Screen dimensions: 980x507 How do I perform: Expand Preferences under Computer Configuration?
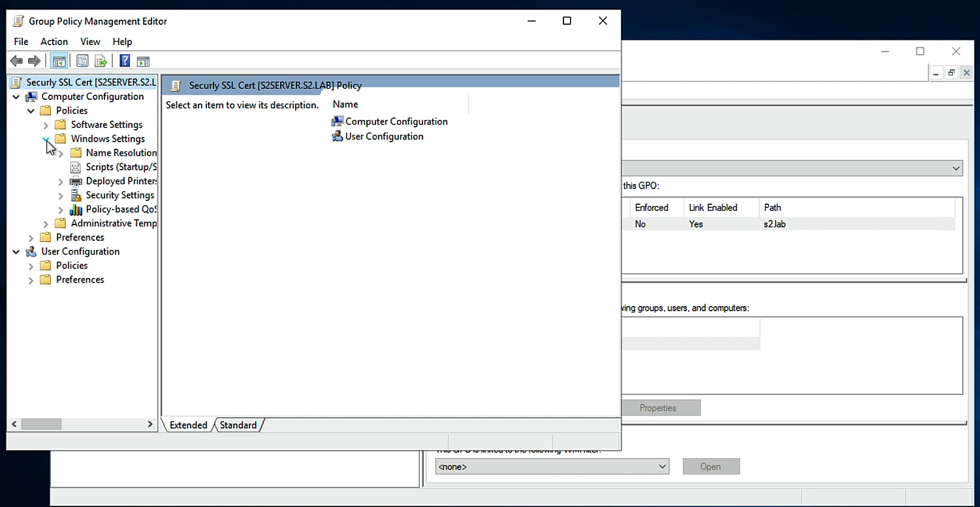[31, 238]
